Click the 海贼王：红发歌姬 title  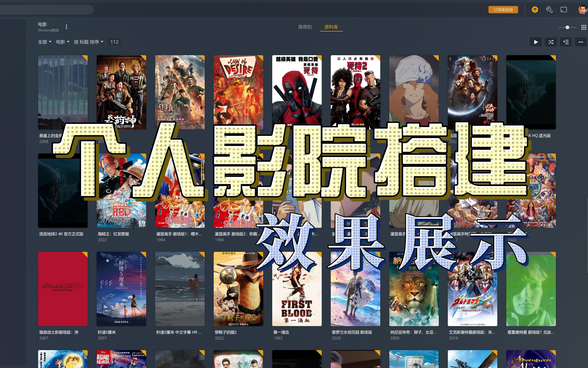pyautogui.click(x=113, y=234)
